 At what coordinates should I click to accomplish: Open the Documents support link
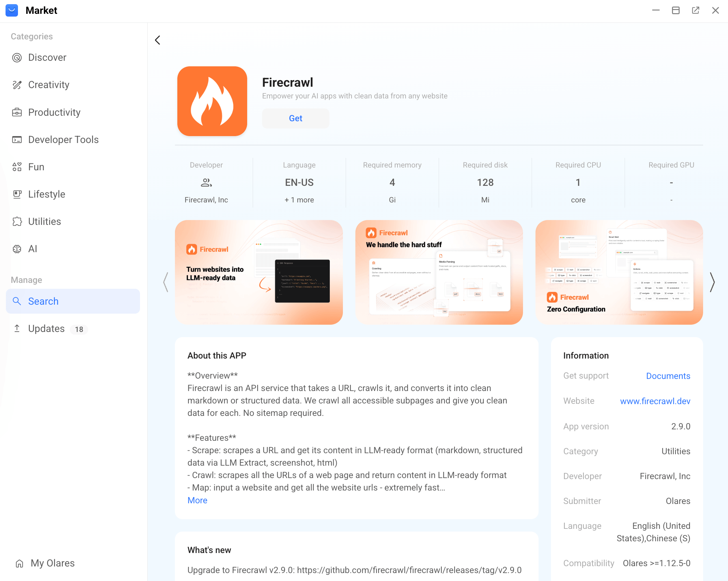pyautogui.click(x=668, y=376)
